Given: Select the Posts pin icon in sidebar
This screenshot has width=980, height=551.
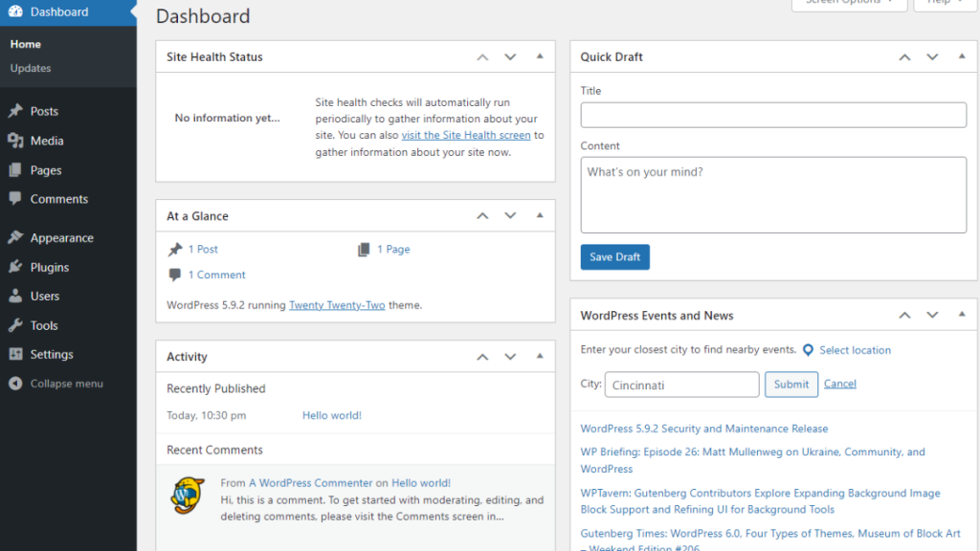Looking at the screenshot, I should [16, 111].
